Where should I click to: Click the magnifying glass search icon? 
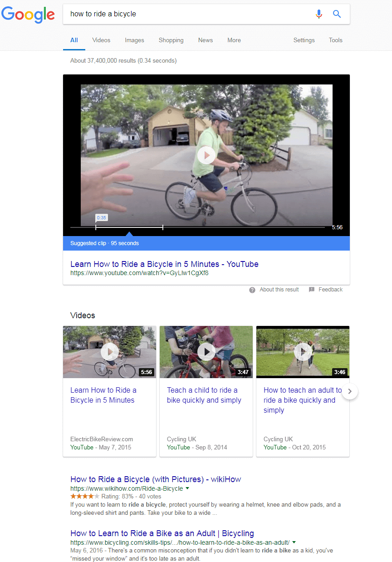coord(337,14)
